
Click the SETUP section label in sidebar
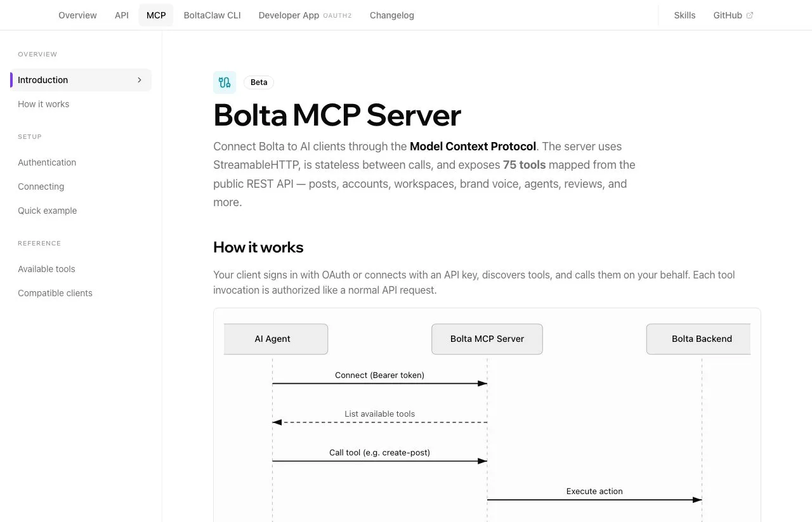coord(30,137)
